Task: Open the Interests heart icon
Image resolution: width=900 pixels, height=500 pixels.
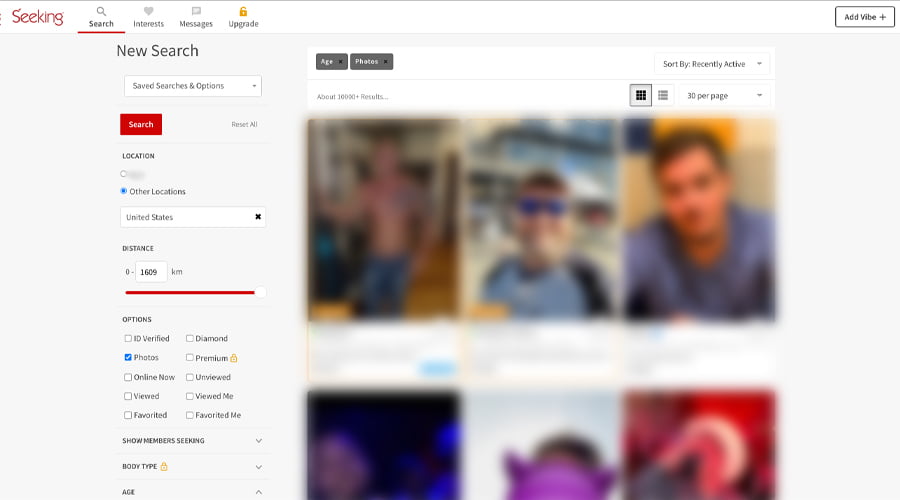Action: click(148, 12)
